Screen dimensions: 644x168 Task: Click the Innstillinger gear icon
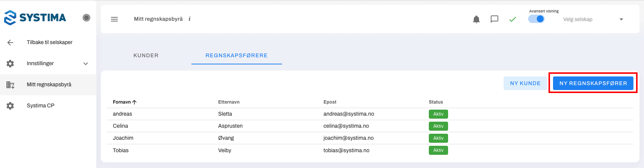click(x=10, y=64)
